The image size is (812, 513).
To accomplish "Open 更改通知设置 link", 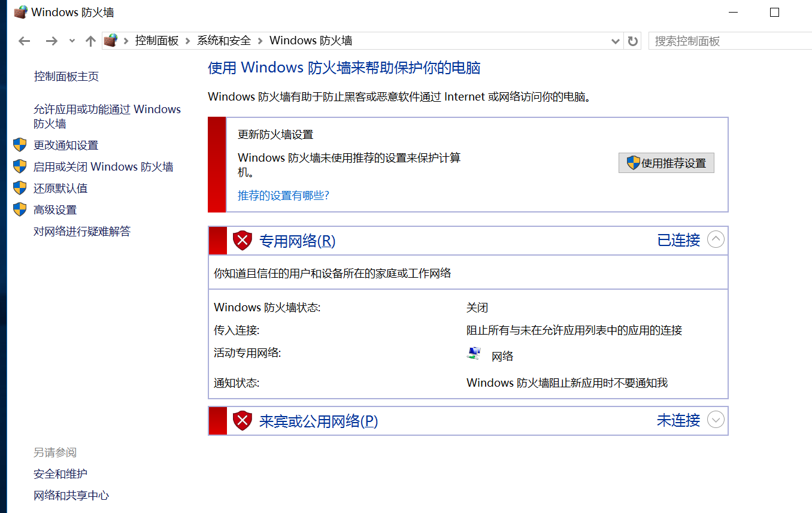I will (x=66, y=145).
